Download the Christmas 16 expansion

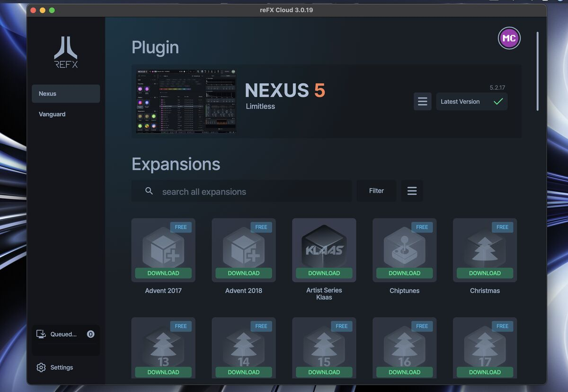pyautogui.click(x=404, y=372)
